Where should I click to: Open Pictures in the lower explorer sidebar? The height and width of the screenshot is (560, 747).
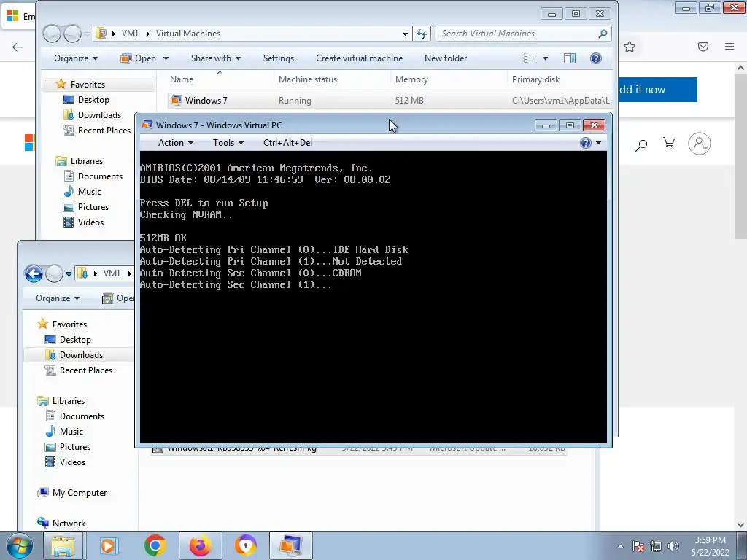pyautogui.click(x=75, y=447)
